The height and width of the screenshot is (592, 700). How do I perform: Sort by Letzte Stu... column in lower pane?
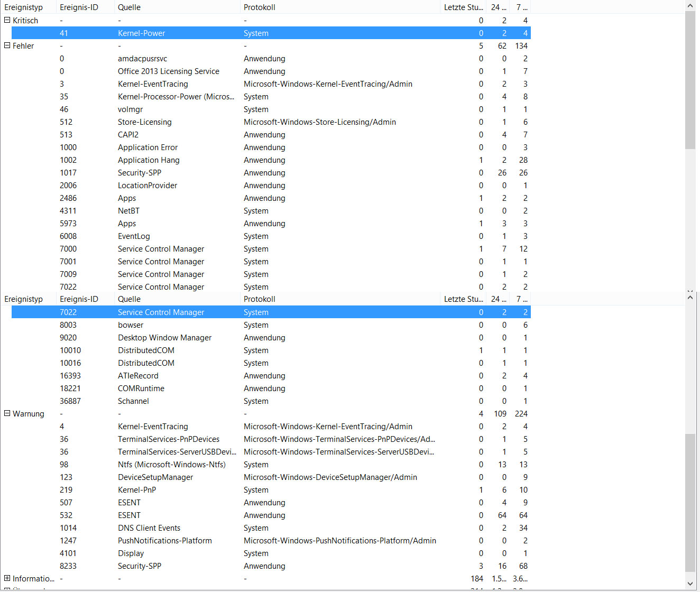click(463, 299)
